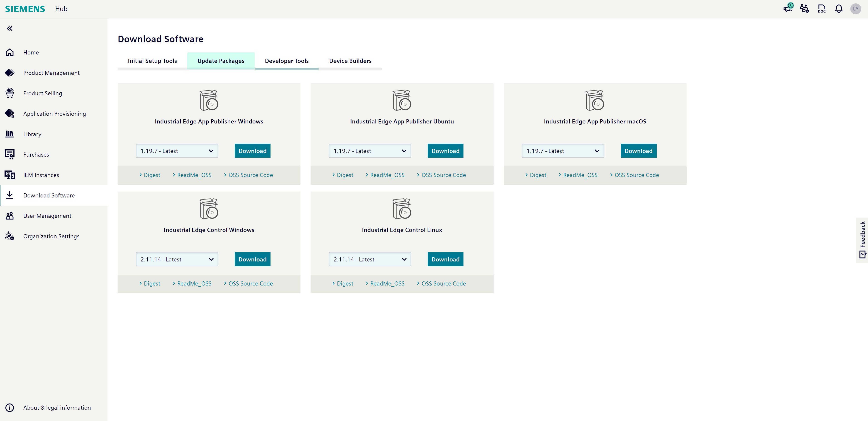Open the team settings icon in header

tap(805, 8)
